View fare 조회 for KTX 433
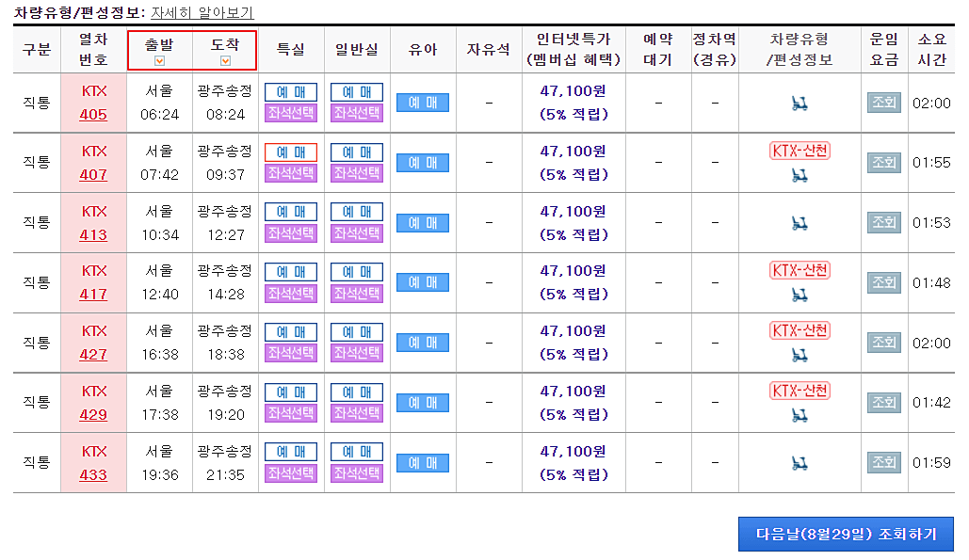 (x=884, y=462)
